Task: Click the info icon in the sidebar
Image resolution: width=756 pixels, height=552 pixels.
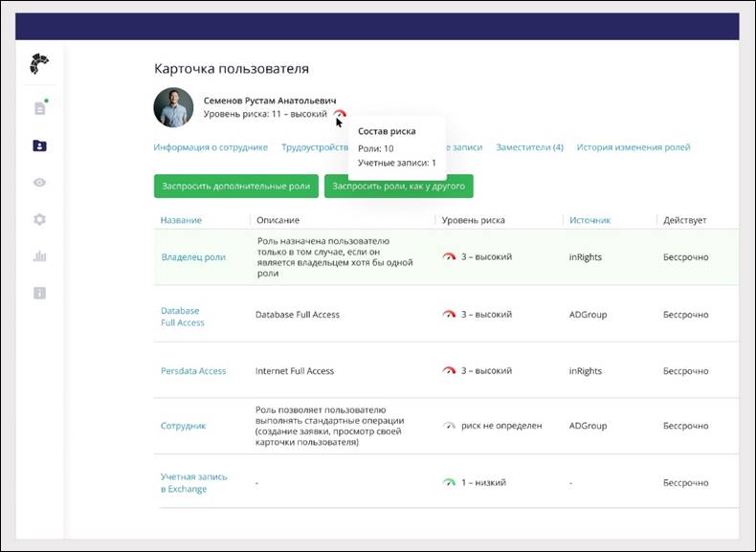Action: point(39,293)
